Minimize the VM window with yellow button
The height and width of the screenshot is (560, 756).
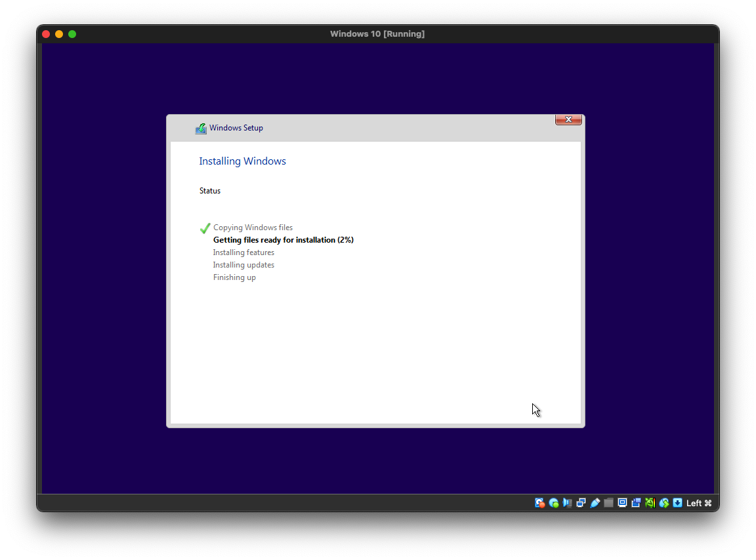tap(59, 34)
